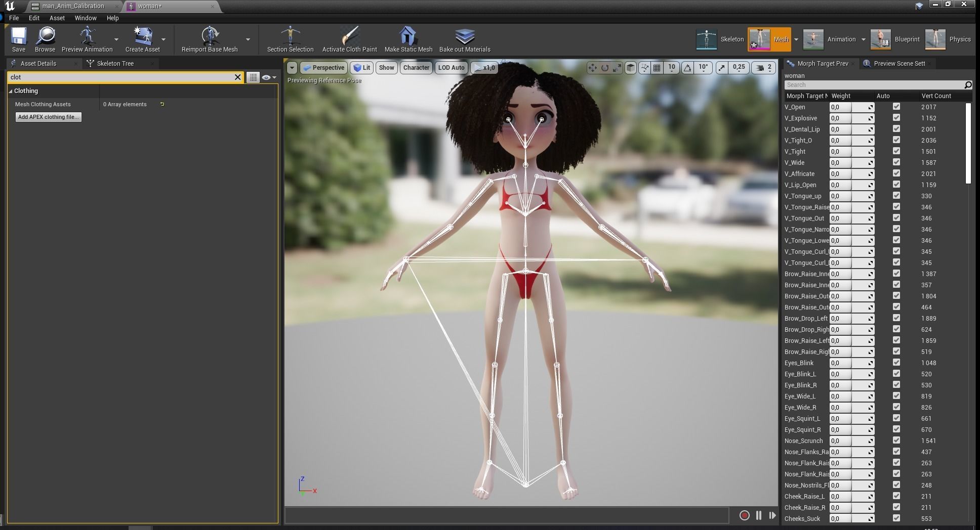
Task: Open the File menu
Action: (14, 18)
